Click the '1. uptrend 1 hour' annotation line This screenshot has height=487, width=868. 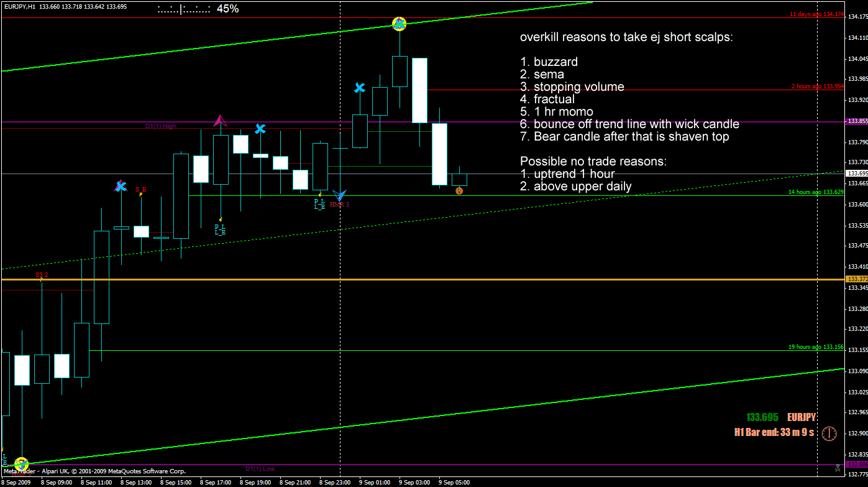pos(567,174)
